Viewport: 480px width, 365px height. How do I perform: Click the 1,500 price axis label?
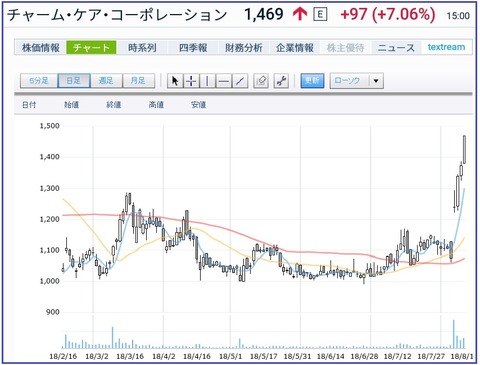click(x=50, y=126)
